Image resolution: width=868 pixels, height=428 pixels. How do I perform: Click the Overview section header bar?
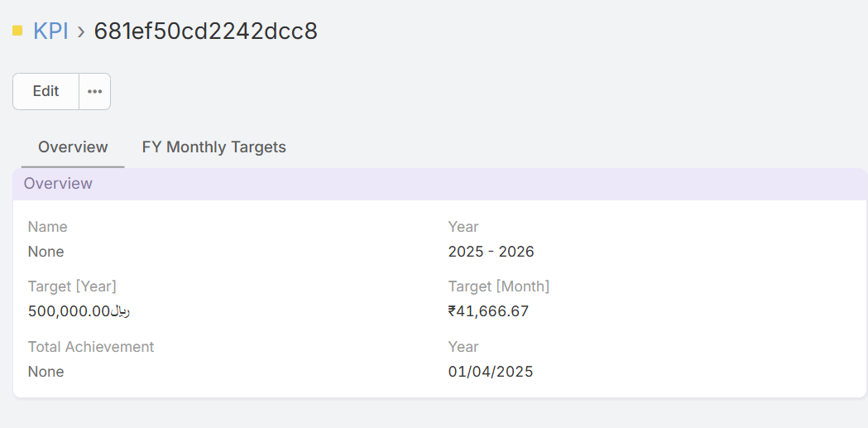[x=439, y=184]
